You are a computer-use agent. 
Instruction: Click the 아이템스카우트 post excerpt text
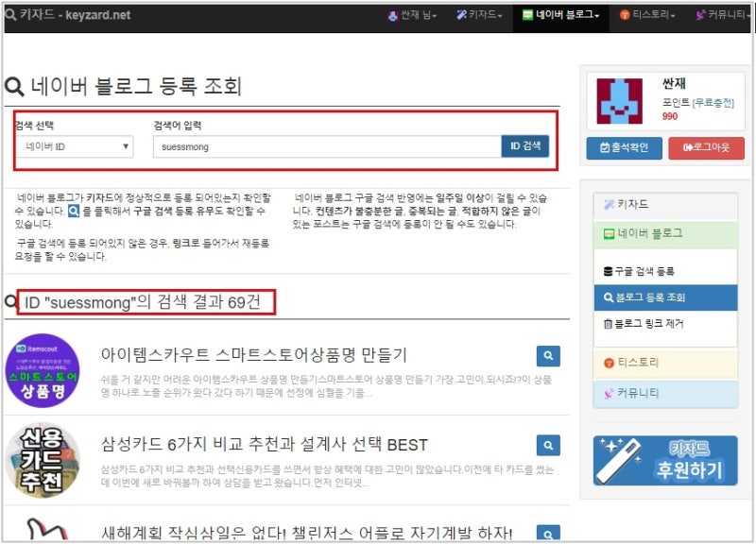(x=326, y=386)
